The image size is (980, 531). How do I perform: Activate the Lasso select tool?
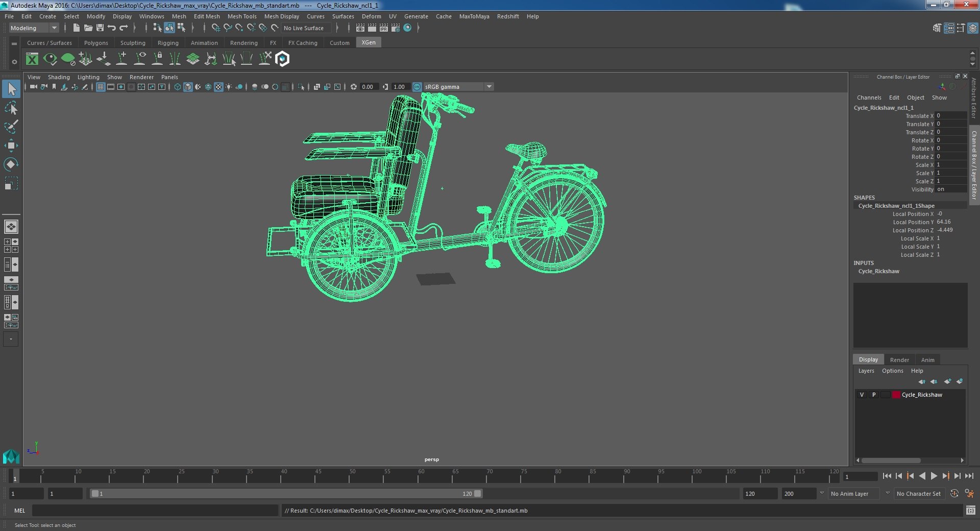click(x=11, y=108)
